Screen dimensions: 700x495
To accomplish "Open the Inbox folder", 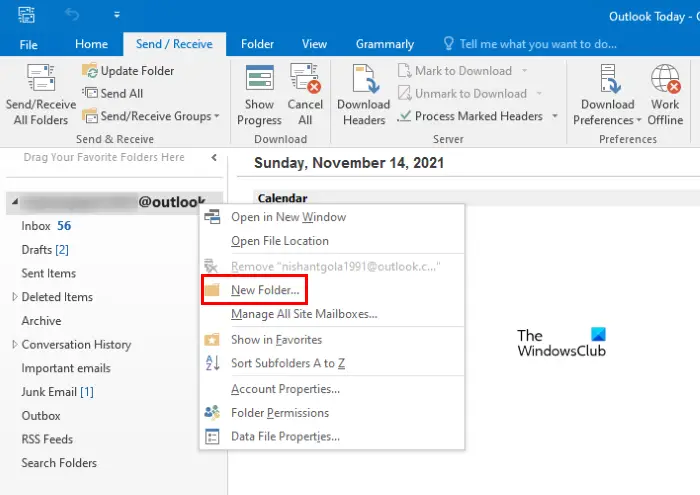I will 38,226.
